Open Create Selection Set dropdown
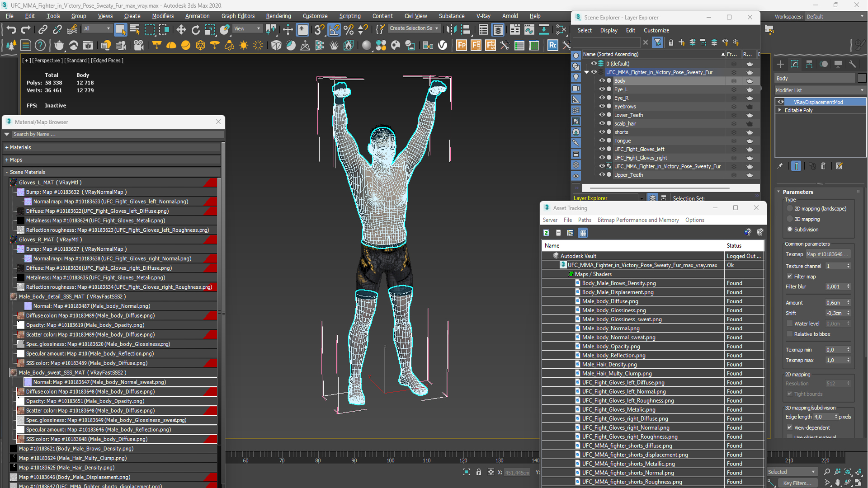 tap(414, 28)
